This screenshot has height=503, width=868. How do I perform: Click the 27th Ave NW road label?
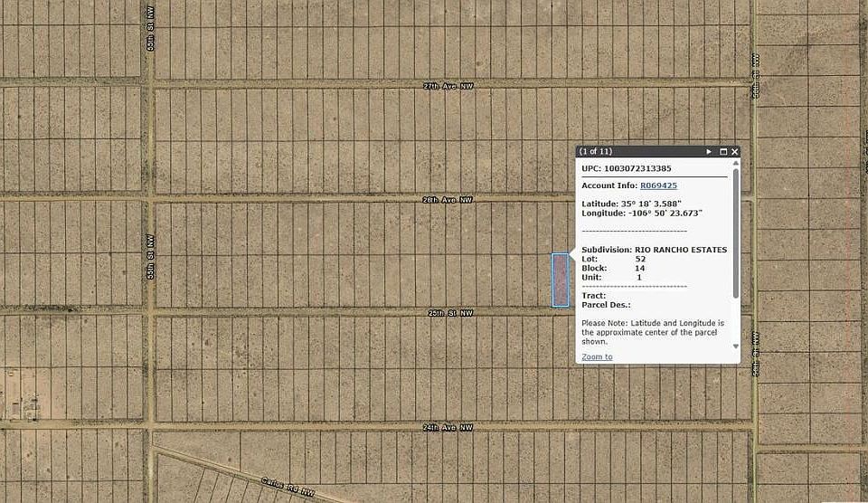click(x=448, y=87)
